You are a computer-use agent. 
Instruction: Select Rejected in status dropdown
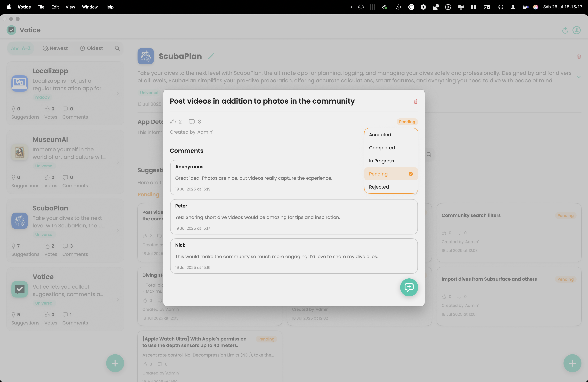(379, 187)
